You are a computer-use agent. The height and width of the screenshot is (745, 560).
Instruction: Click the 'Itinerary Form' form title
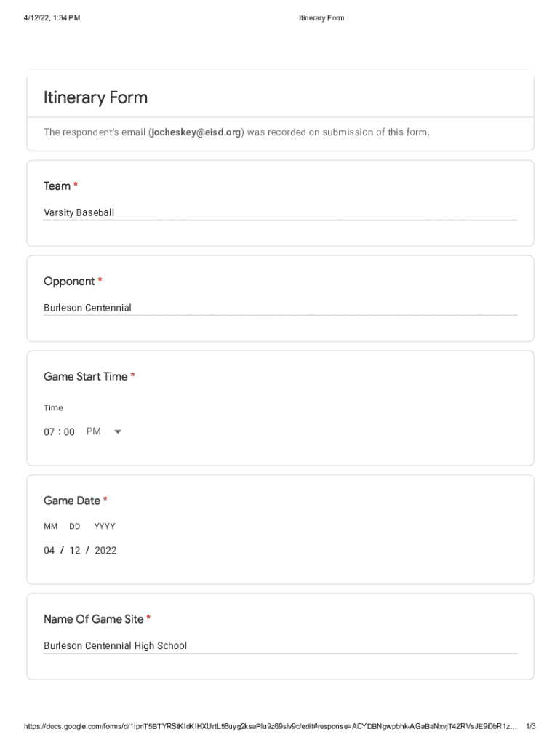pyautogui.click(x=95, y=97)
